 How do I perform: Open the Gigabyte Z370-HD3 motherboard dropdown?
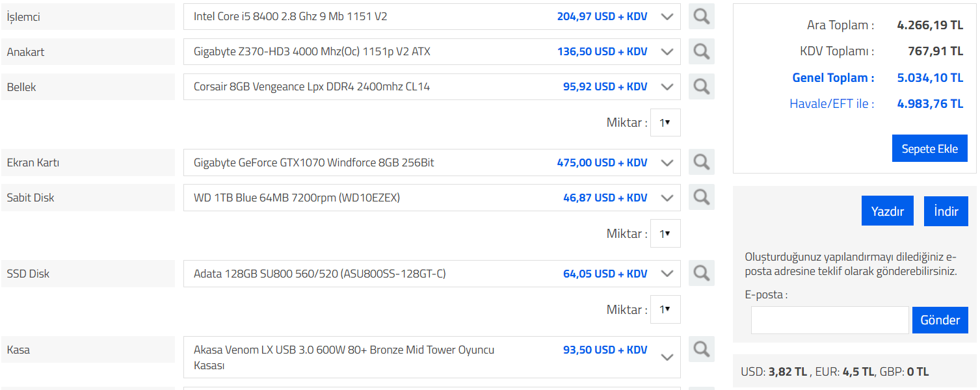pyautogui.click(x=667, y=52)
